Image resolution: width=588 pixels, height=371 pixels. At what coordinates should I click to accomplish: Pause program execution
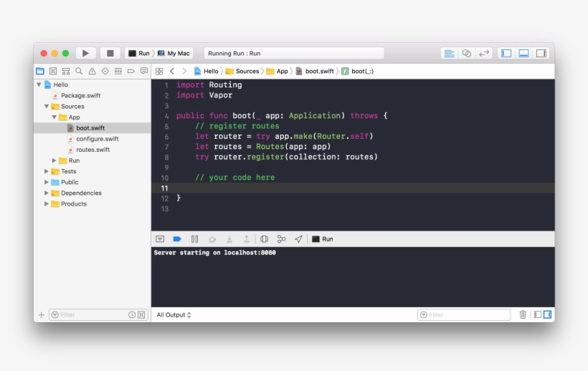pos(194,238)
